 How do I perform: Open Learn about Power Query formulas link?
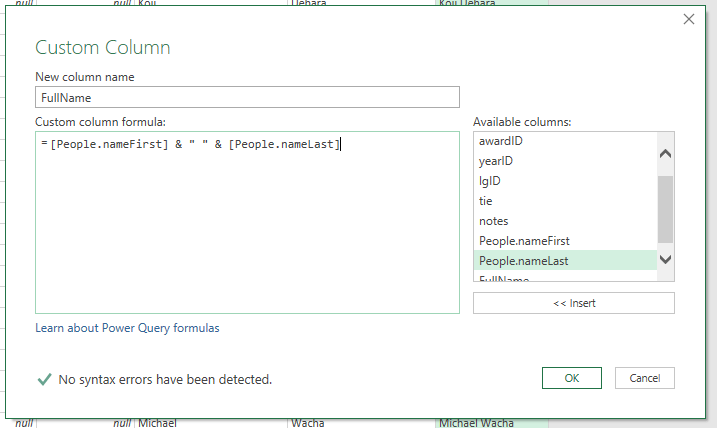click(x=127, y=327)
